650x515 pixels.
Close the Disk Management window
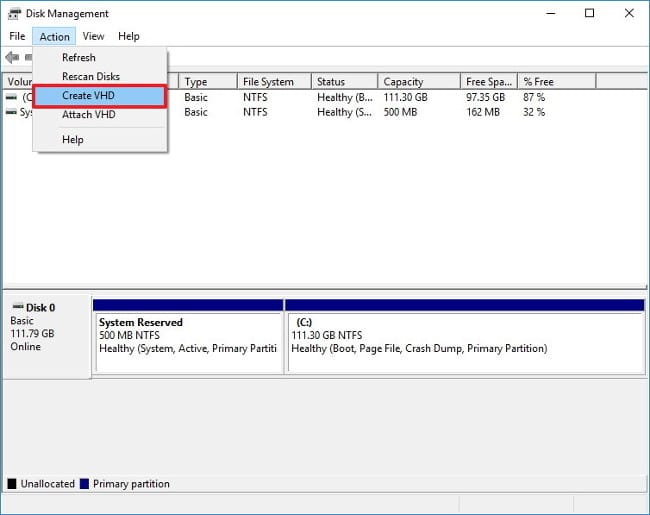tap(629, 13)
